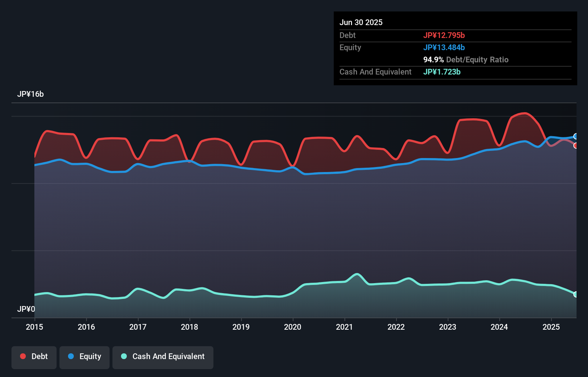
Task: Select the teal Cash And Equivalent legend dot
Action: click(x=124, y=356)
